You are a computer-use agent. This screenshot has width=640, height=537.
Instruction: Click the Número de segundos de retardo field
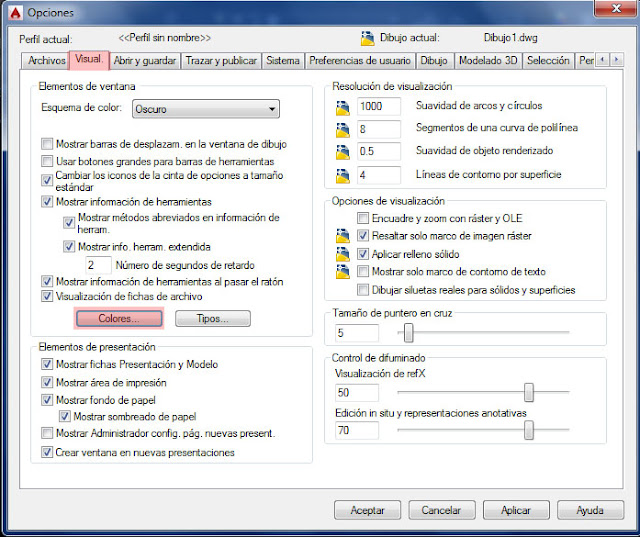coord(98,265)
